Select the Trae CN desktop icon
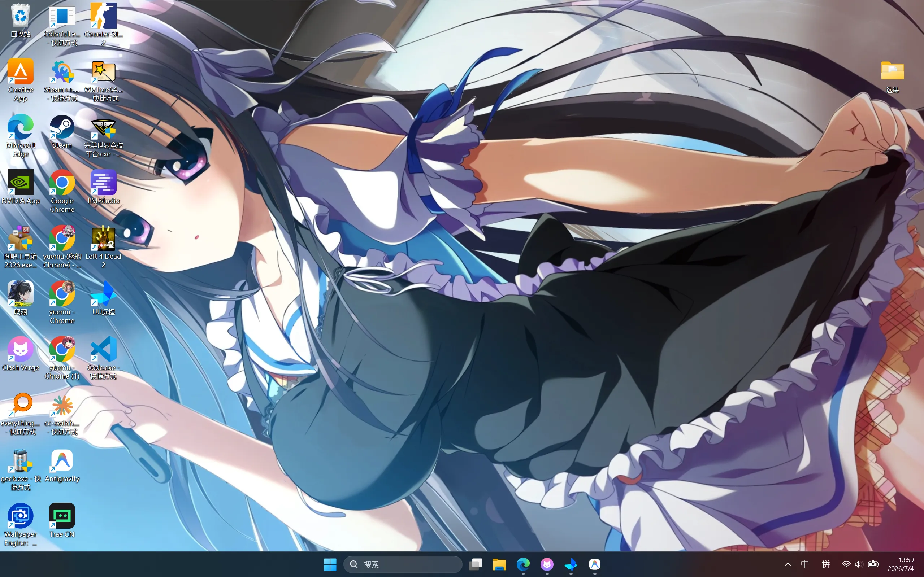 (62, 520)
